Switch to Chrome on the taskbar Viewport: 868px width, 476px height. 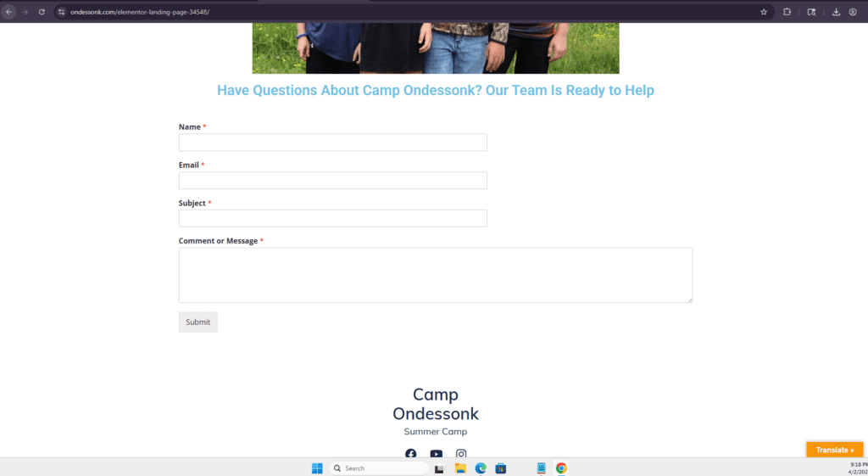[x=561, y=468]
